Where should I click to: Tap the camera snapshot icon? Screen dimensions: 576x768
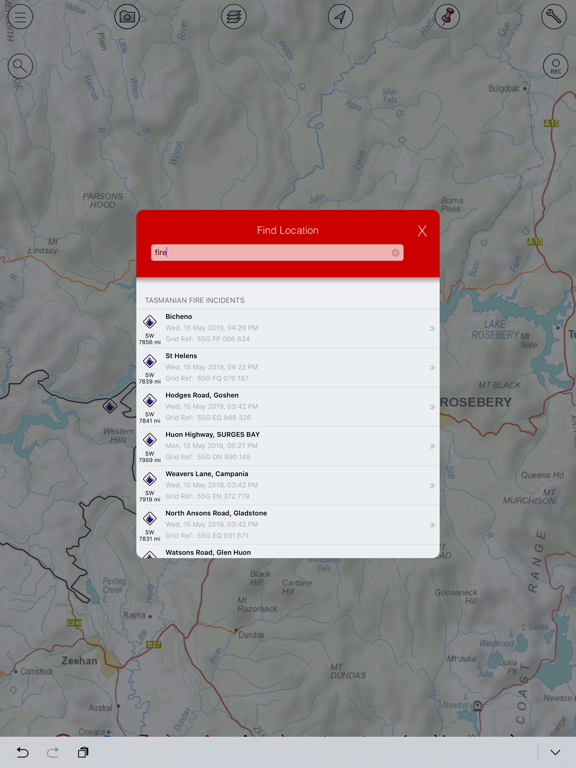[127, 17]
